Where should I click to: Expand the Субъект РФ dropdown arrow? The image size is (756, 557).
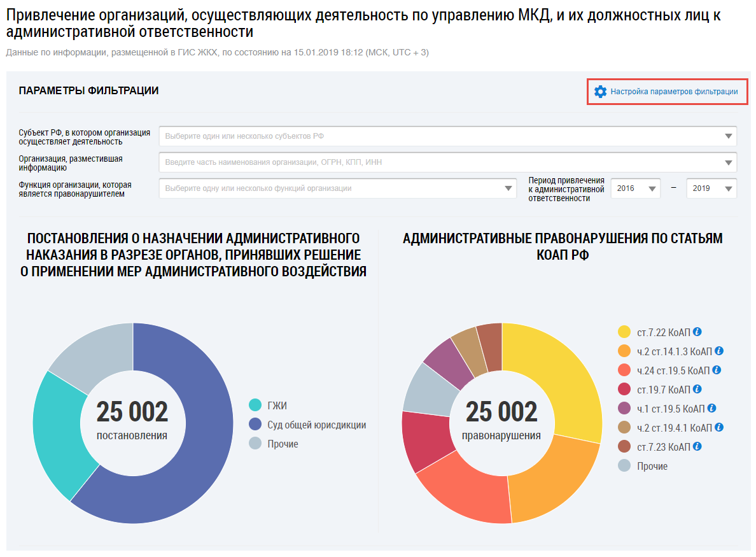tap(728, 136)
